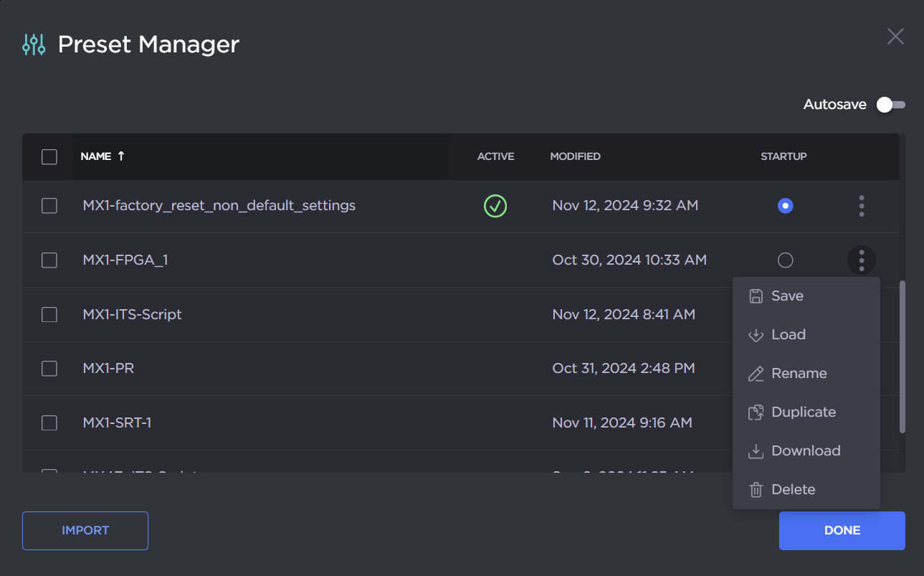Set MX1-FPGA_1 as startup preset
Image resolution: width=924 pixels, height=576 pixels.
click(x=786, y=260)
